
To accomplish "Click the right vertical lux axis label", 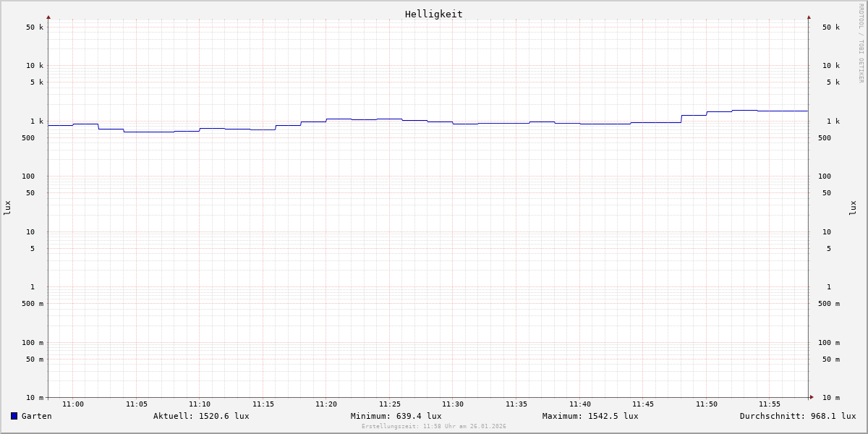I will tap(853, 208).
